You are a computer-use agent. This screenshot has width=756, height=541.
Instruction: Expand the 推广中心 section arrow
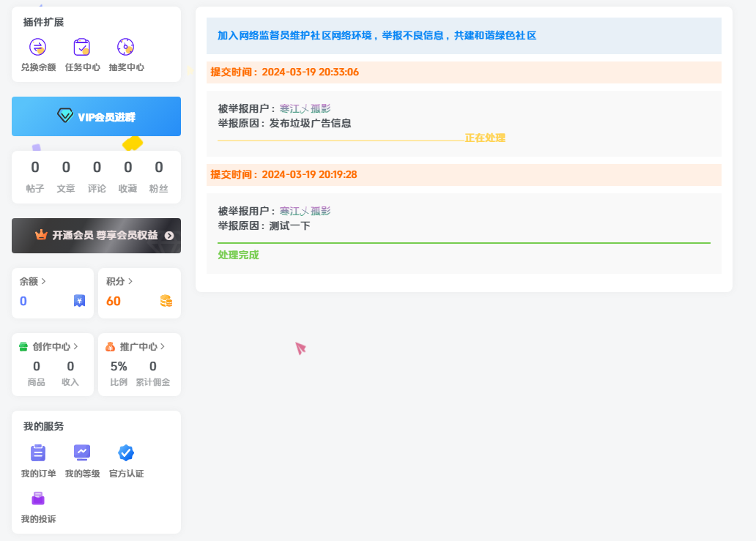(163, 346)
